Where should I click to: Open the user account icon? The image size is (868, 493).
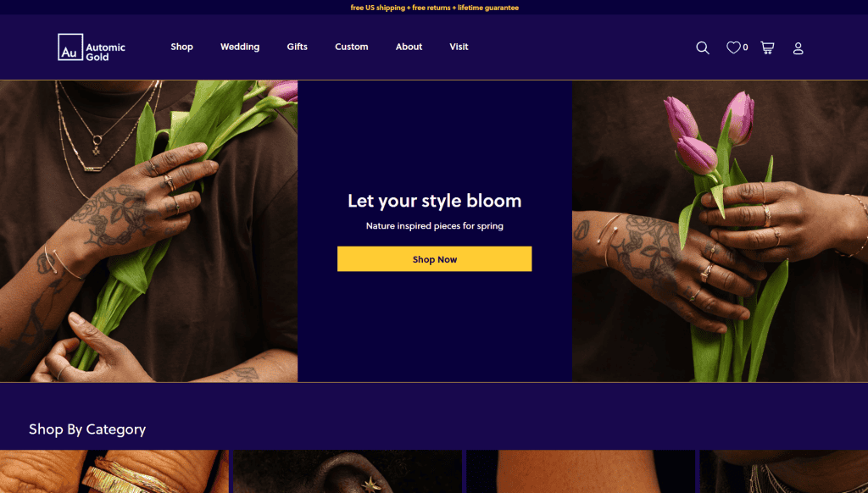click(x=798, y=48)
